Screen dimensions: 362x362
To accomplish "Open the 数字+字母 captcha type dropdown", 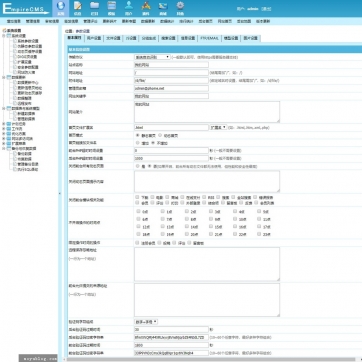I will pyautogui.click(x=146, y=322).
